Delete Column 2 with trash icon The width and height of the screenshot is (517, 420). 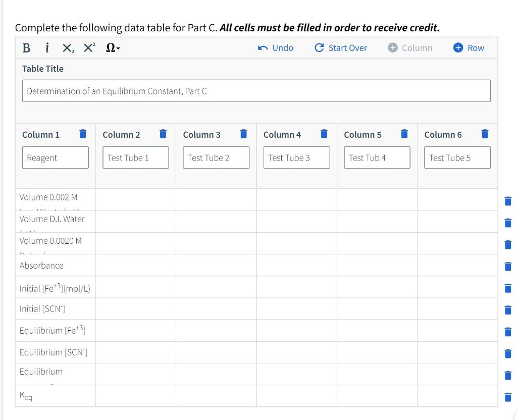163,134
